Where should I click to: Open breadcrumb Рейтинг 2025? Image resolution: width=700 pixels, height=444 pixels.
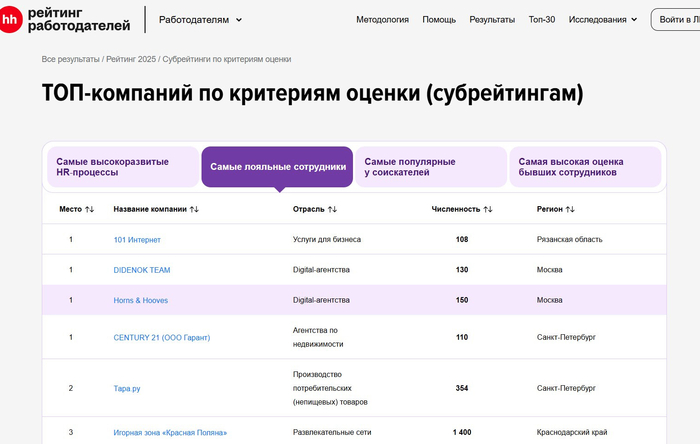(x=131, y=59)
